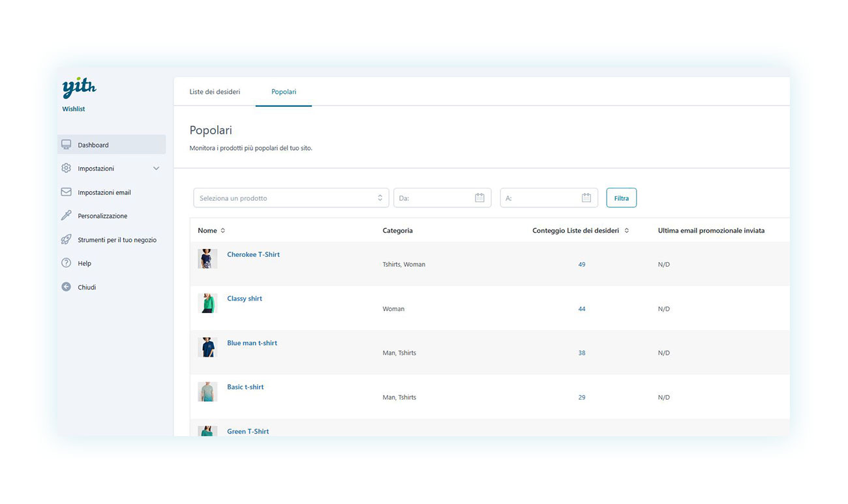
Task: Click the Help question mark icon
Action: tap(66, 263)
